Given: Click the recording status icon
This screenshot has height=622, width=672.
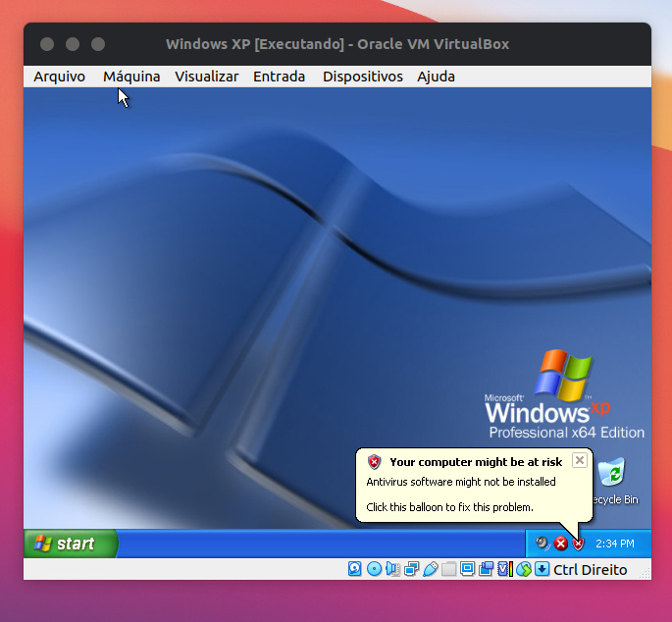Looking at the screenshot, I should [486, 569].
